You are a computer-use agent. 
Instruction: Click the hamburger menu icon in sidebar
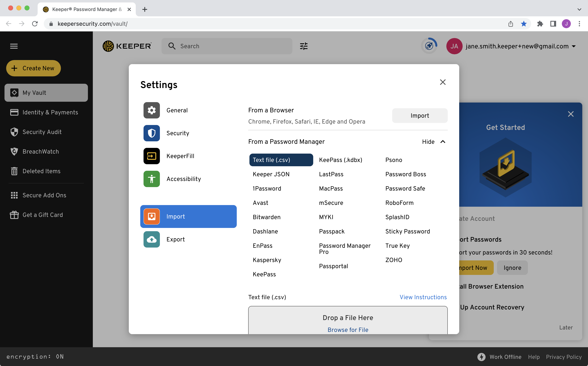(x=14, y=46)
